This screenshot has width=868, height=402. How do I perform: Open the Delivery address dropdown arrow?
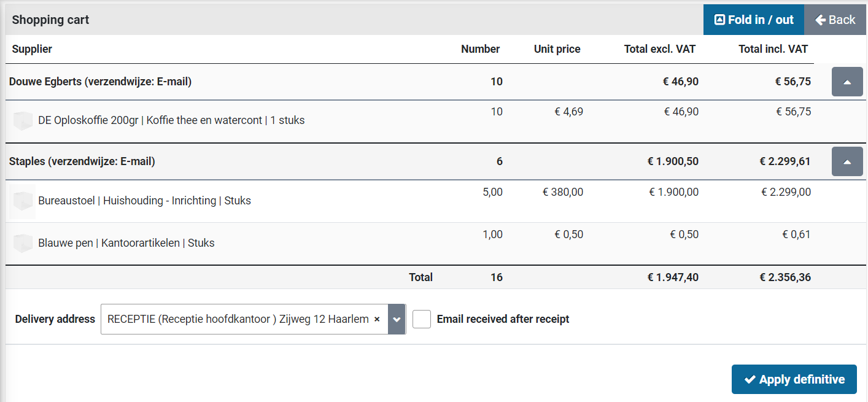[x=397, y=319]
